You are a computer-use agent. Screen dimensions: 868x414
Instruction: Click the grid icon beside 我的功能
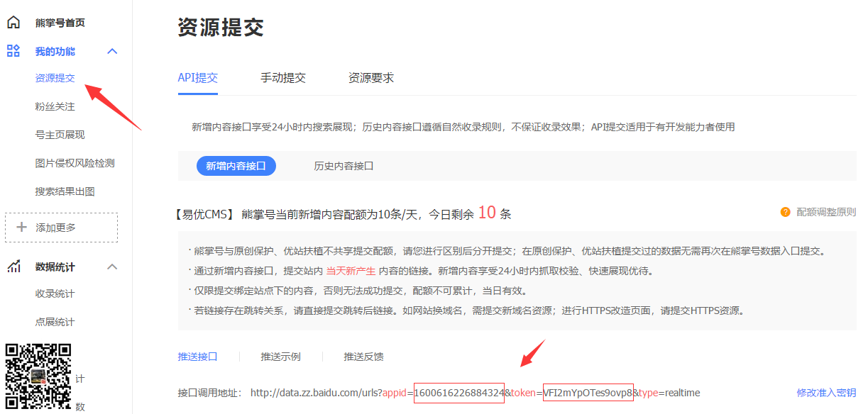click(12, 50)
